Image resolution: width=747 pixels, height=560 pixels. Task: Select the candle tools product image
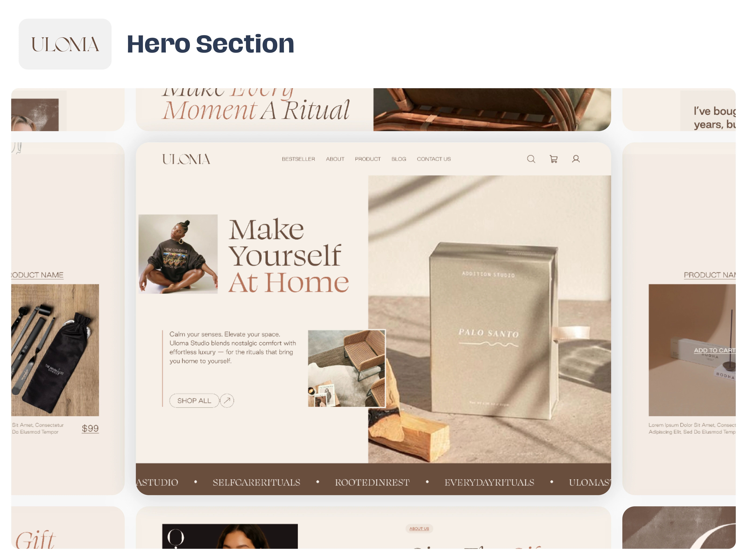pyautogui.click(x=55, y=350)
